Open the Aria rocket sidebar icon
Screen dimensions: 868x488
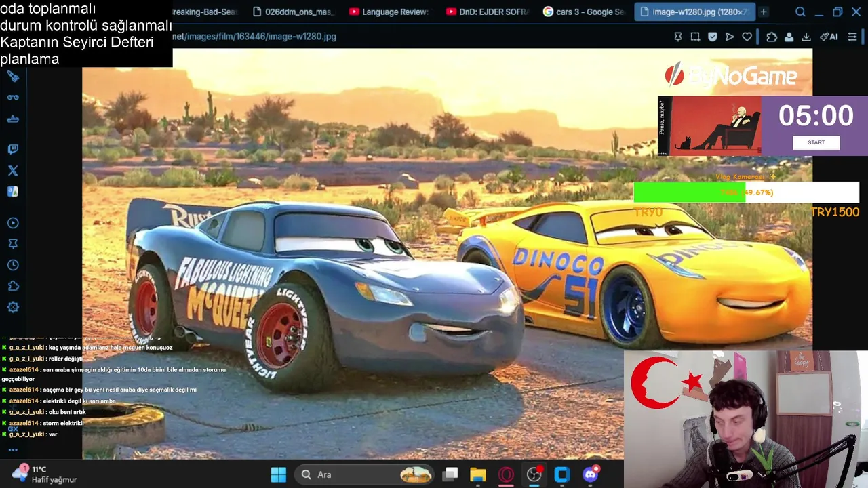13,77
